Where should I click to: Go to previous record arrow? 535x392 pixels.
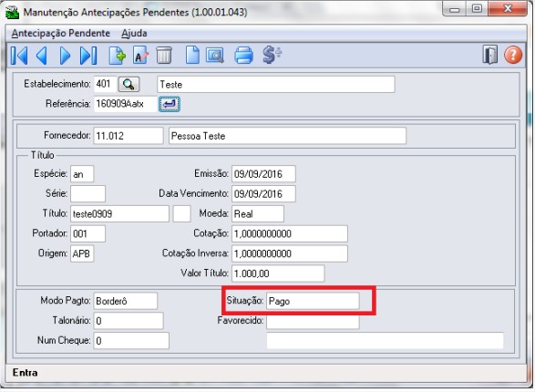pyautogui.click(x=42, y=56)
